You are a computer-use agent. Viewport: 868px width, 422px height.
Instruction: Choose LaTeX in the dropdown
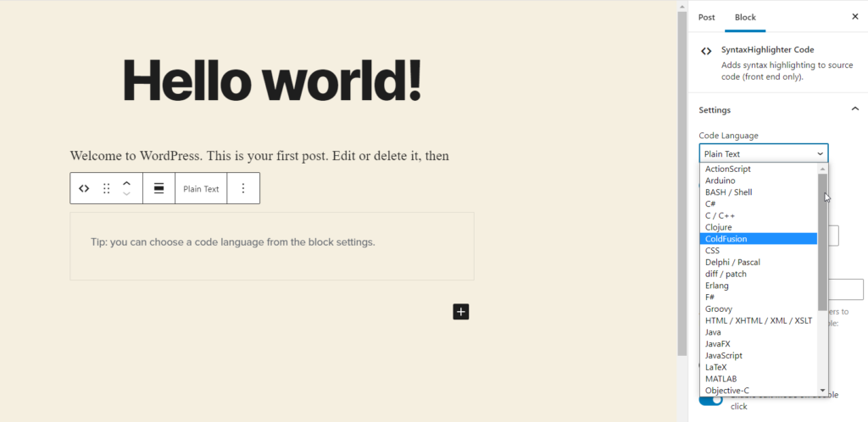pos(759,367)
